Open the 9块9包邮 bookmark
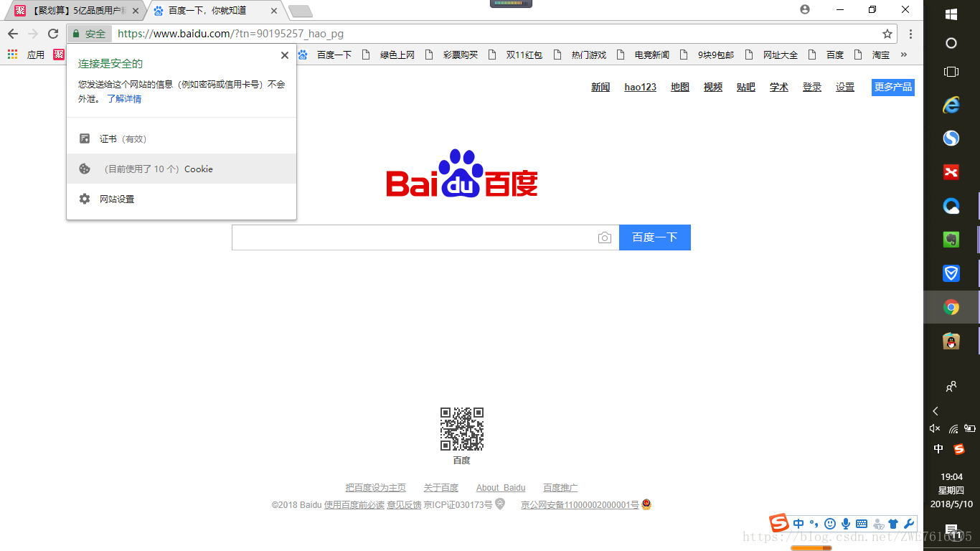Screen dimensions: 980x551 [707, 55]
